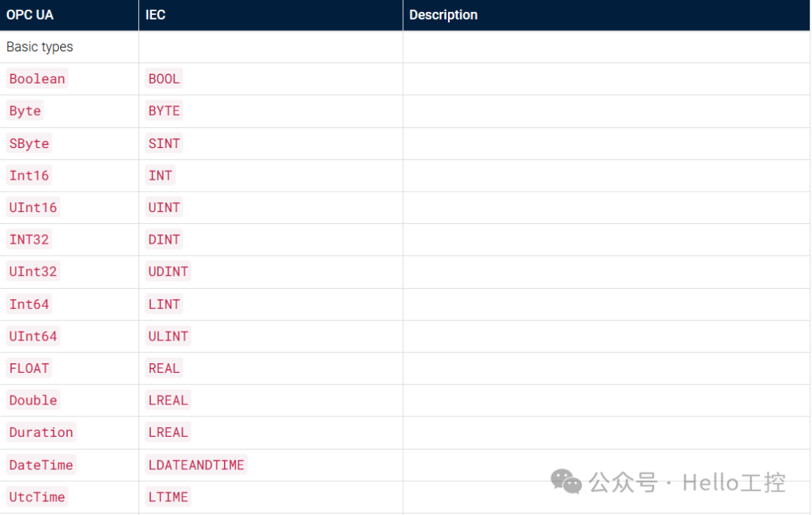Select the Duration code label
812x515 pixels.
pyautogui.click(x=41, y=432)
